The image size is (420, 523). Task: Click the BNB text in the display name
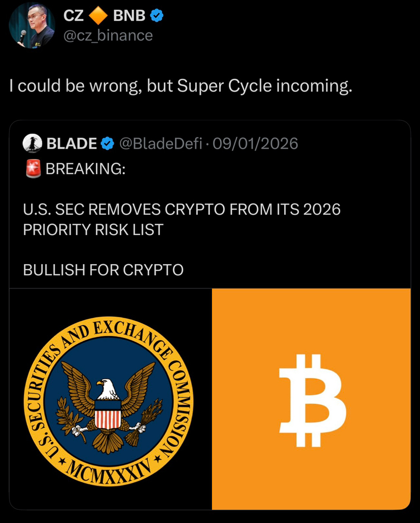129,17
